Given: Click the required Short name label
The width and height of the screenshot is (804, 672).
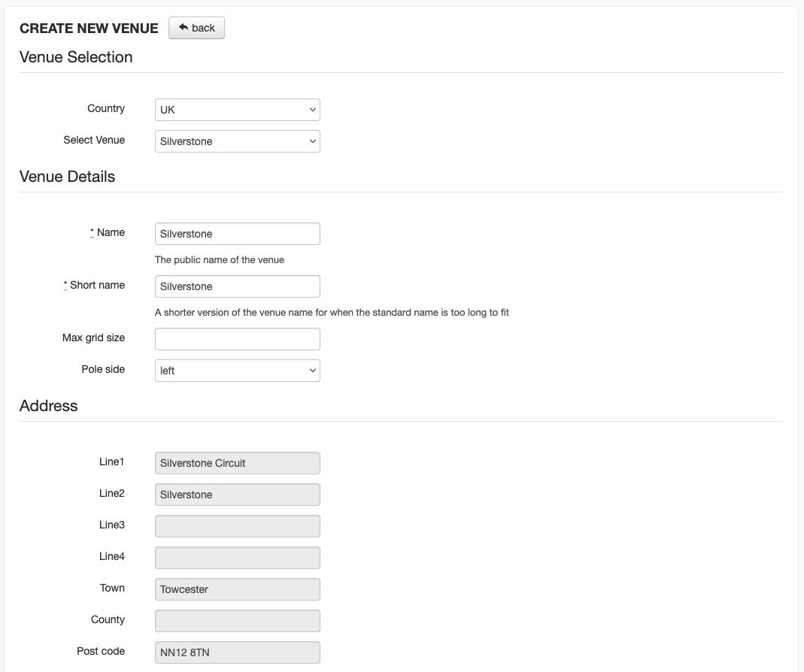Looking at the screenshot, I should pyautogui.click(x=94, y=285).
